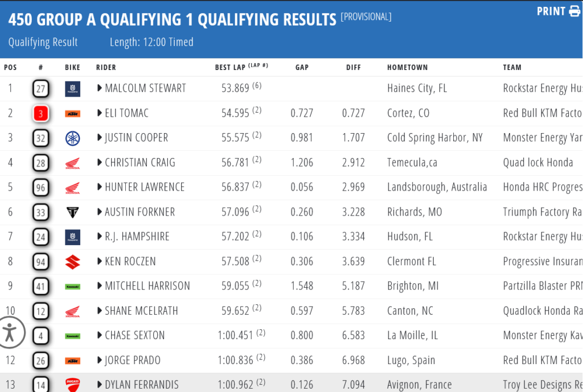Click Dylan Ferrandis's Ducati bike logo
The width and height of the screenshot is (583, 392).
click(x=72, y=385)
